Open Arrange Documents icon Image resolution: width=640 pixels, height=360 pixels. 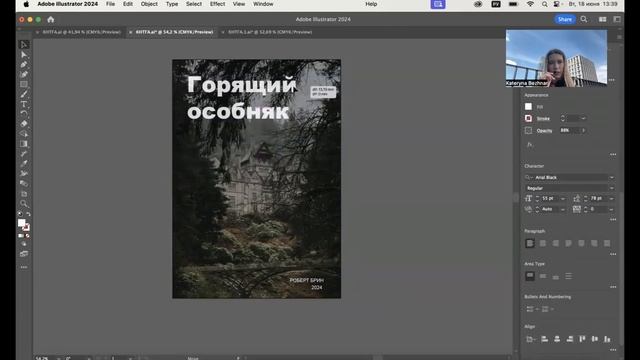tap(602, 19)
